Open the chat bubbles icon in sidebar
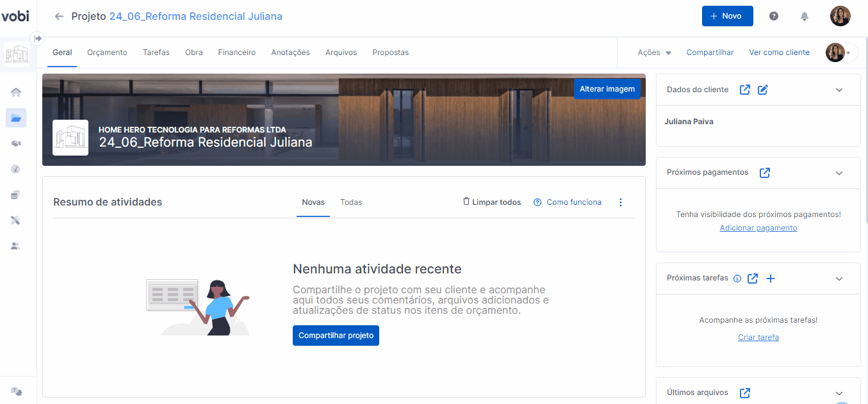Viewport: 868px width, 404px height. 17,391
